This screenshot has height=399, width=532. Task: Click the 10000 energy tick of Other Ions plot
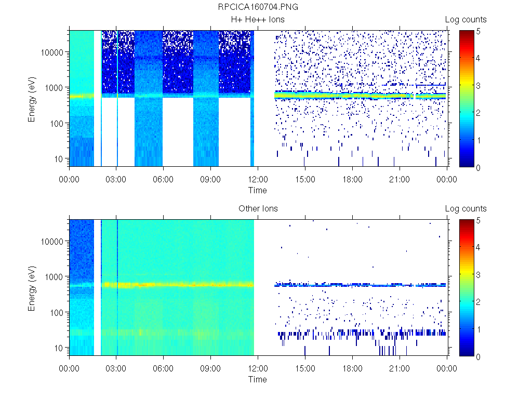(x=52, y=242)
